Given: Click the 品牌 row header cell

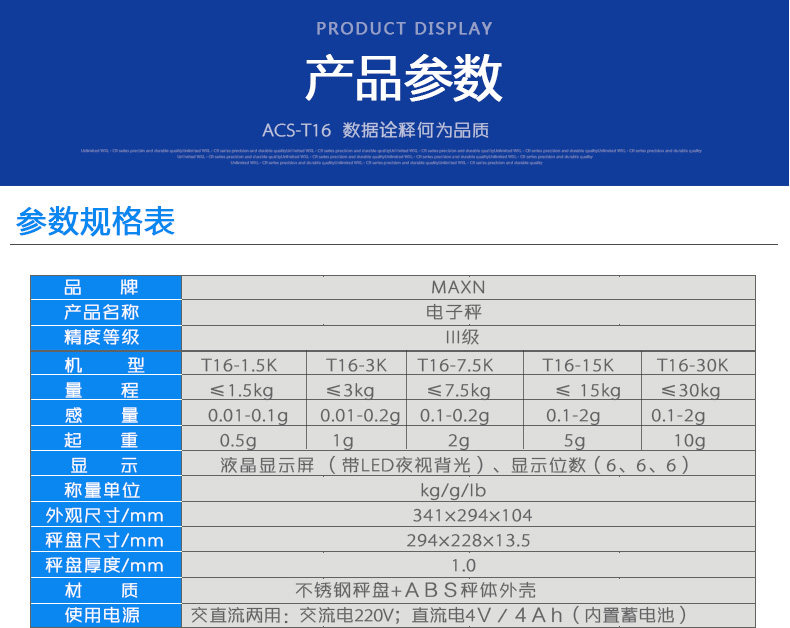Looking at the screenshot, I should click(106, 287).
